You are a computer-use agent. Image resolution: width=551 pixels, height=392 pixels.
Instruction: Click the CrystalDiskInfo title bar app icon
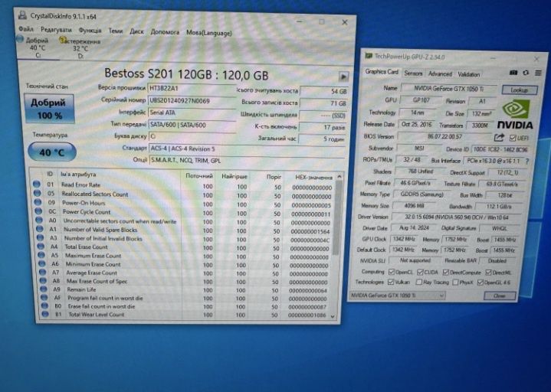coord(22,15)
